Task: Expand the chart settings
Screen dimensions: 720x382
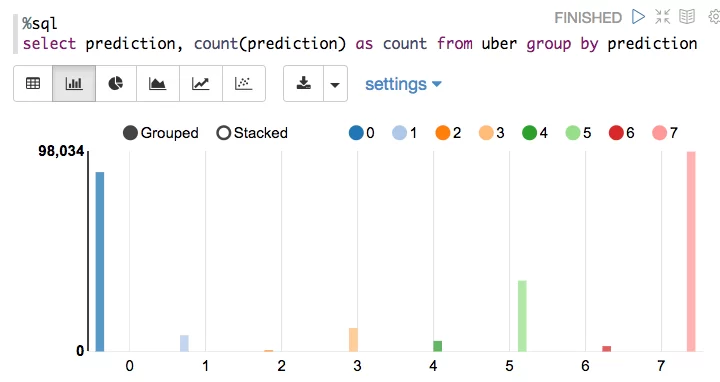Action: (x=403, y=84)
